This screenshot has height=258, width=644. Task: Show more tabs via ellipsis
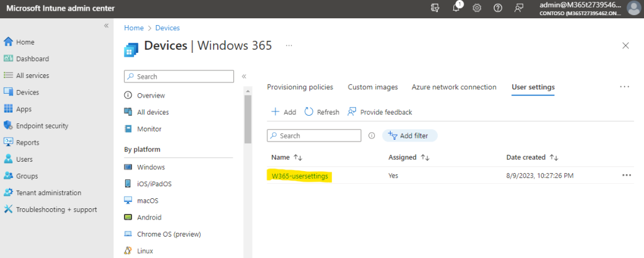pyautogui.click(x=625, y=87)
